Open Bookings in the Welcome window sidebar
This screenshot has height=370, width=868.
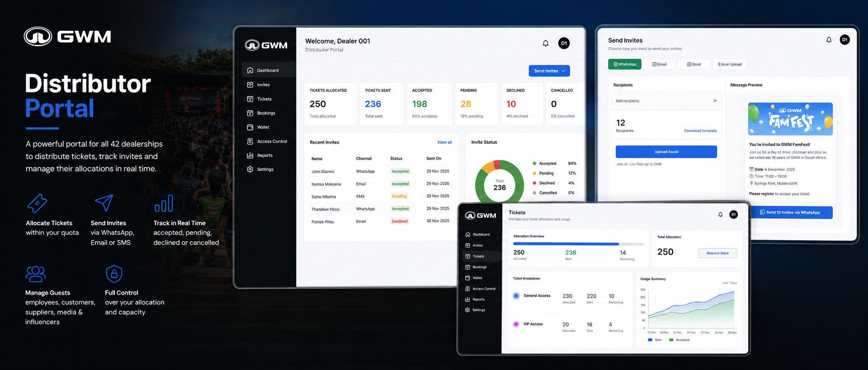(x=266, y=113)
